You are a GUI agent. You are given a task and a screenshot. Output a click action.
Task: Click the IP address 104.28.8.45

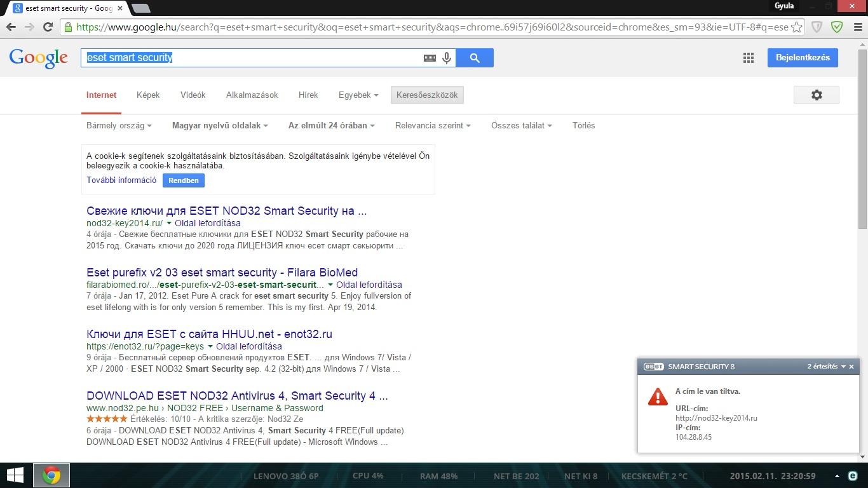pyautogui.click(x=693, y=437)
